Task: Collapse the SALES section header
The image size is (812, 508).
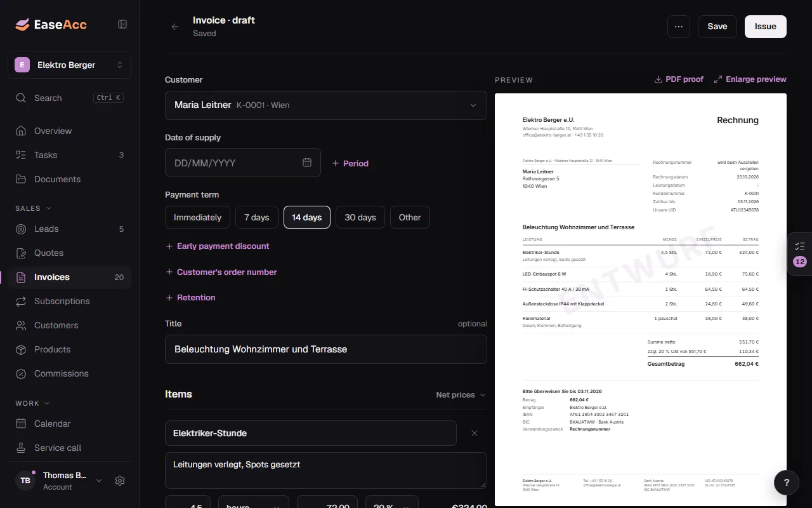Action: tap(34, 208)
